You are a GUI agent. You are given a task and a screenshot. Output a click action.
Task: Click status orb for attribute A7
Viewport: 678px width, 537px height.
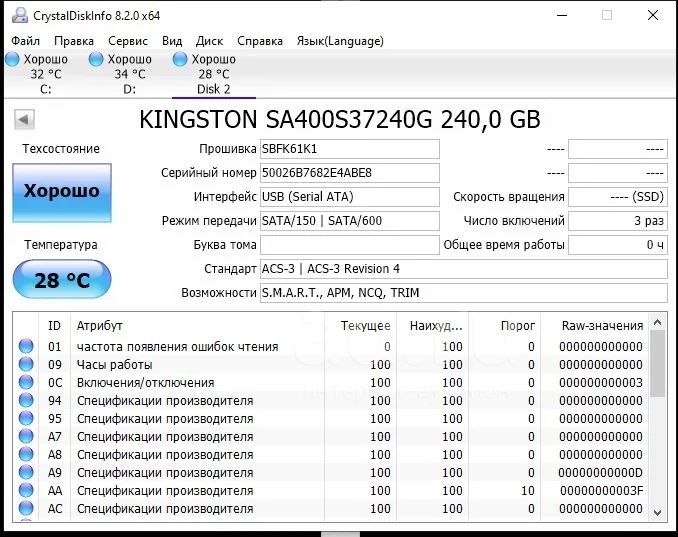tap(26, 437)
